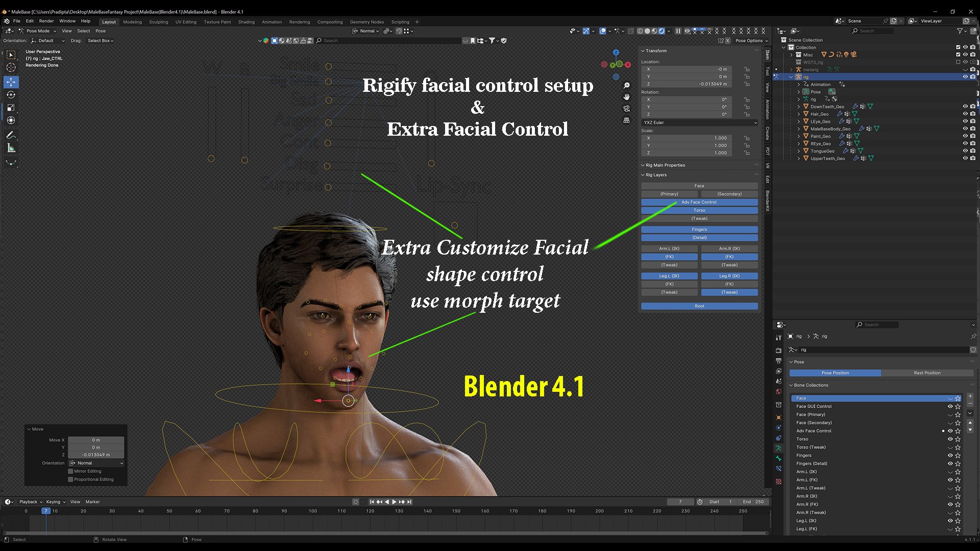Toggle visibility of Torso bone collection
This screenshot has width=980, height=551.
click(950, 439)
